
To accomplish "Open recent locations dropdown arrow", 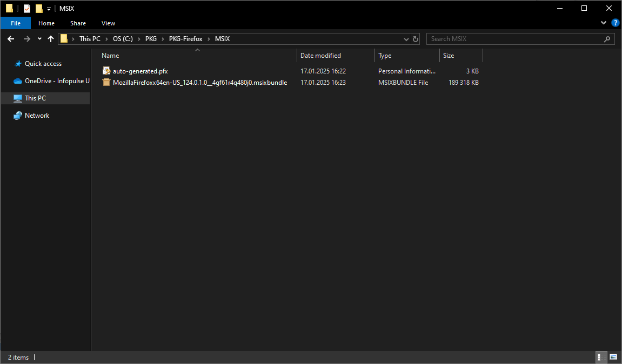I will click(x=39, y=39).
